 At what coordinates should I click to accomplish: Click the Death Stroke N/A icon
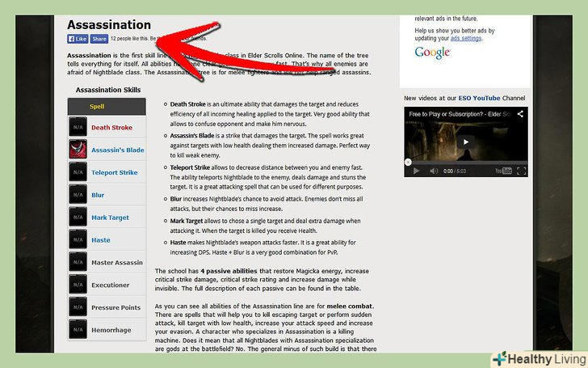pos(78,127)
